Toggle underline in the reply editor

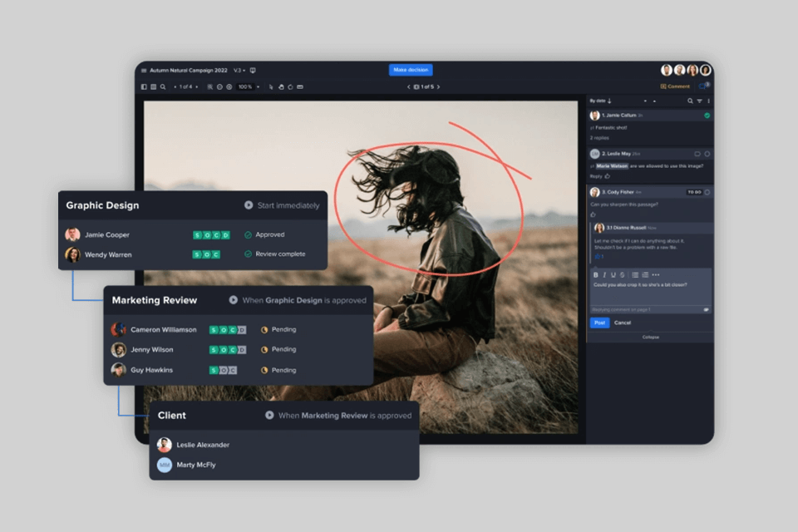pos(613,275)
